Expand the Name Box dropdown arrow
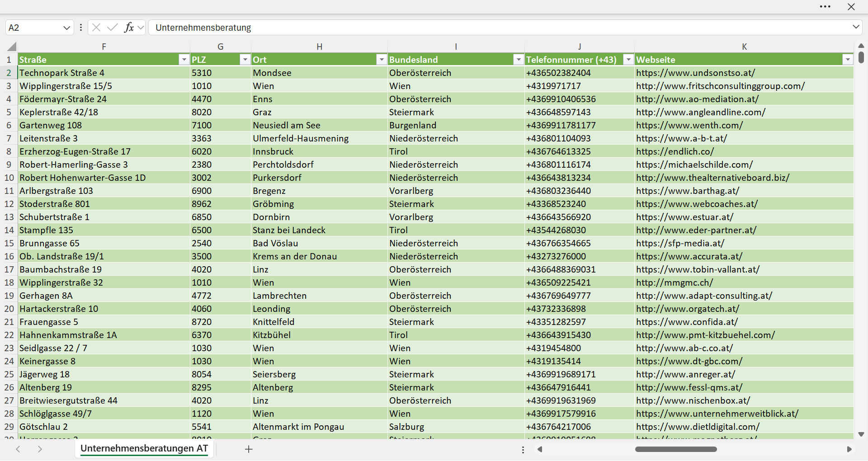The image size is (868, 461). (x=67, y=28)
